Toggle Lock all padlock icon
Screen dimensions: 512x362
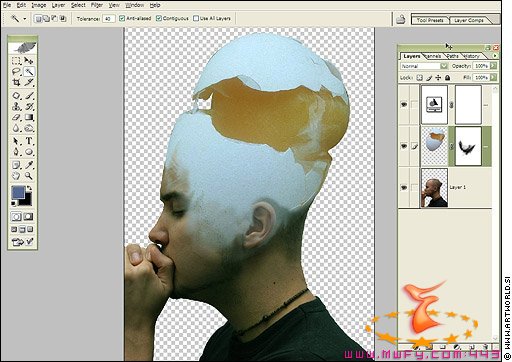[x=447, y=78]
